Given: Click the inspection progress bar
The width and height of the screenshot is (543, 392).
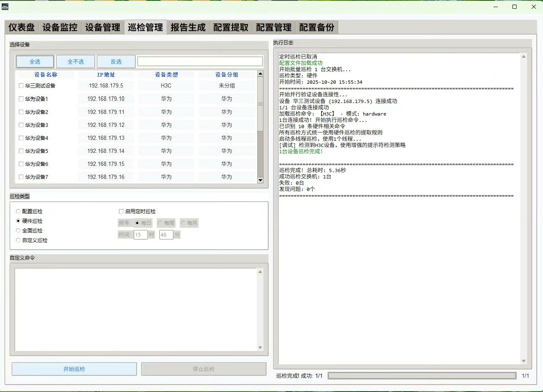Looking at the screenshot, I should (422, 376).
